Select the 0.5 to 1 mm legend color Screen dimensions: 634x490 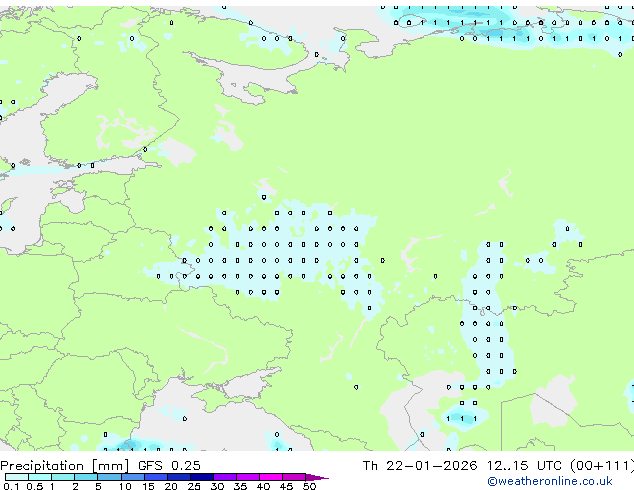coord(40,477)
